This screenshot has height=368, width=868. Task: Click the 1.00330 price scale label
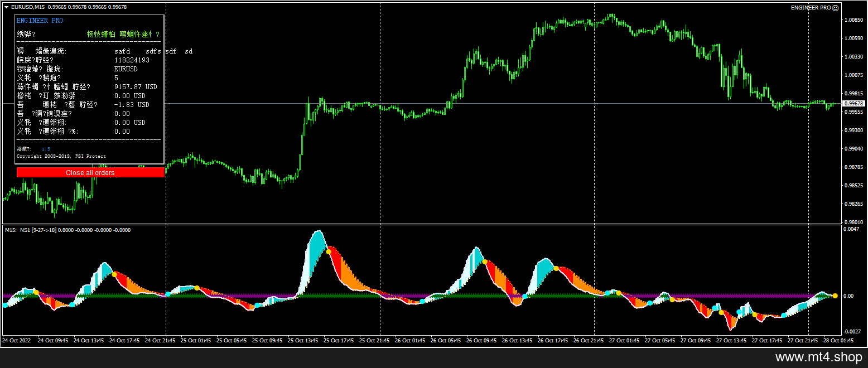pyautogui.click(x=855, y=57)
